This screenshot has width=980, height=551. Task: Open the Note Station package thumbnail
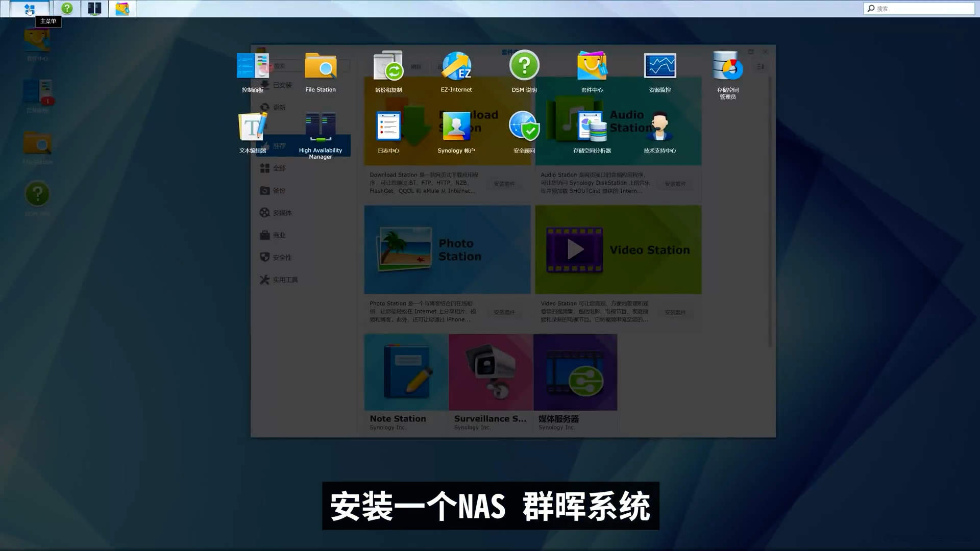coord(405,372)
